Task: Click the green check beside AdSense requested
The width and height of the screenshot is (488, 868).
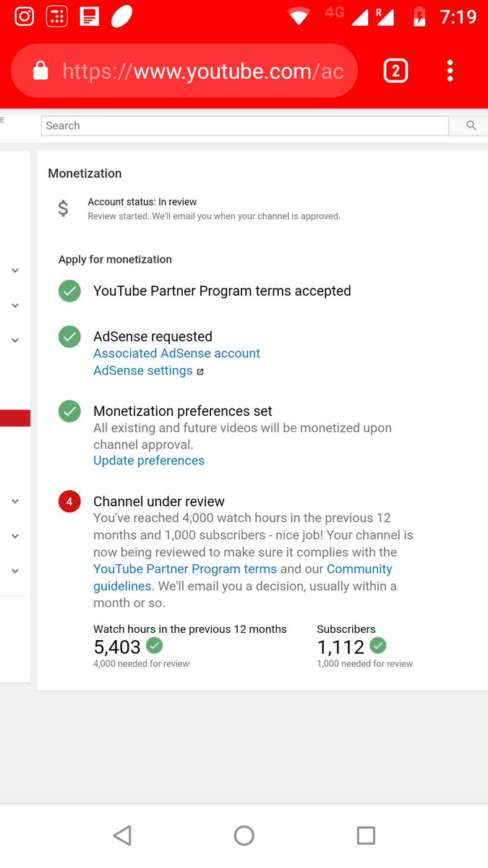Action: tap(69, 336)
